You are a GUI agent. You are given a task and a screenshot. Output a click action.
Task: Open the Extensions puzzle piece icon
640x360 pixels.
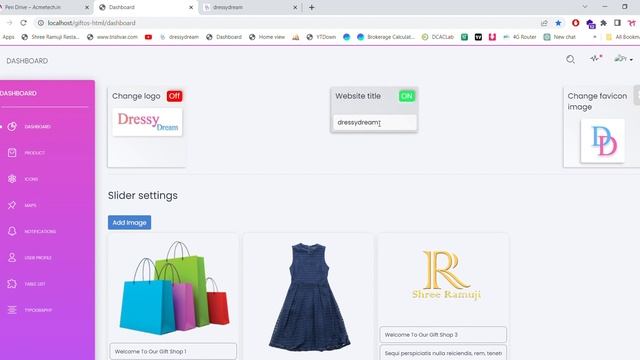(604, 23)
